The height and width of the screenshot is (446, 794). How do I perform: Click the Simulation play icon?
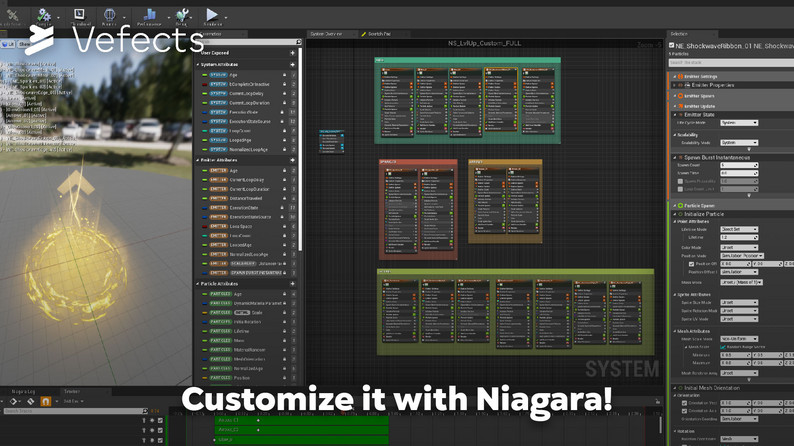coord(212,16)
